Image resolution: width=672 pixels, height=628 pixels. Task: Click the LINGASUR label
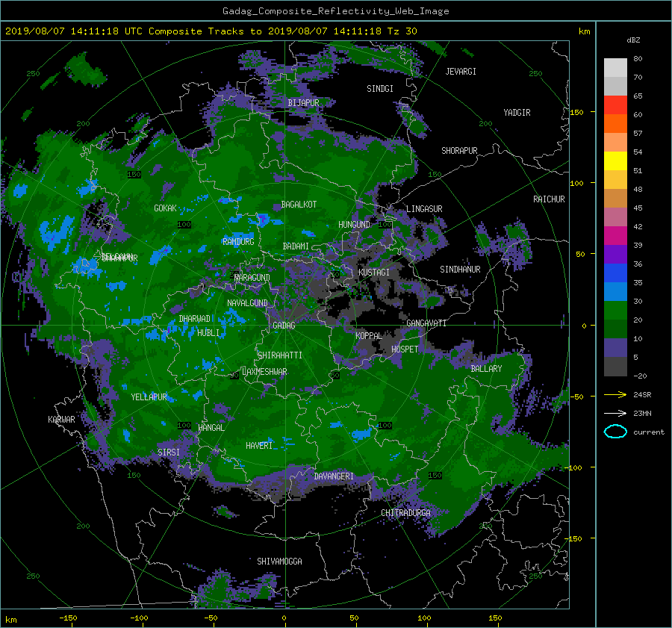pyautogui.click(x=424, y=209)
